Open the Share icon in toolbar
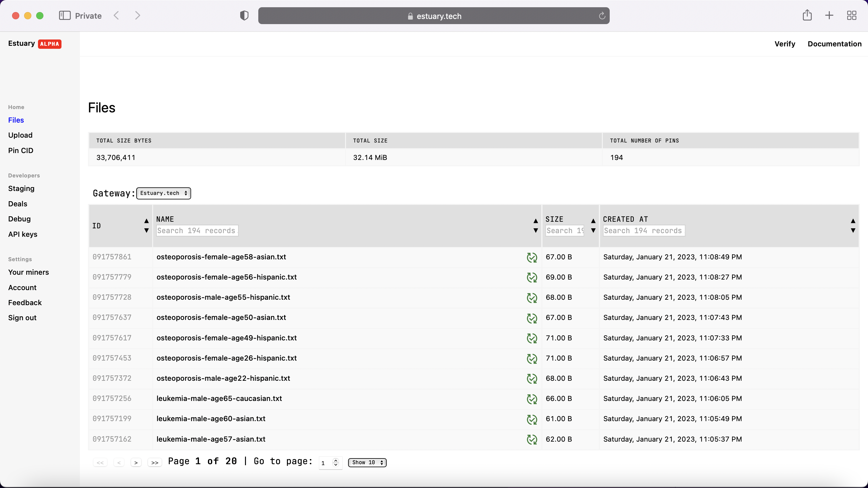Screen dimensions: 868x488 coord(807,15)
